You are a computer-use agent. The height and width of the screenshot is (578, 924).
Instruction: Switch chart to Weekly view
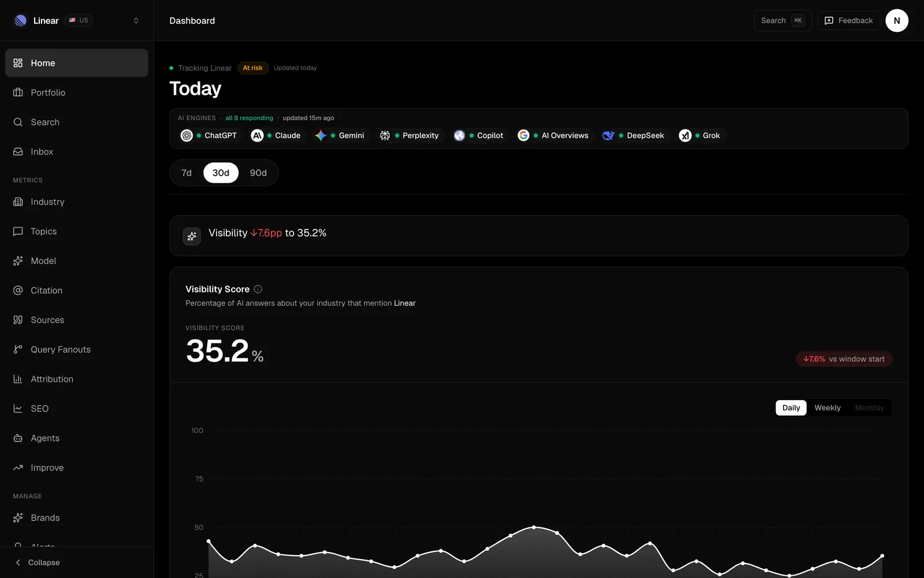828,408
